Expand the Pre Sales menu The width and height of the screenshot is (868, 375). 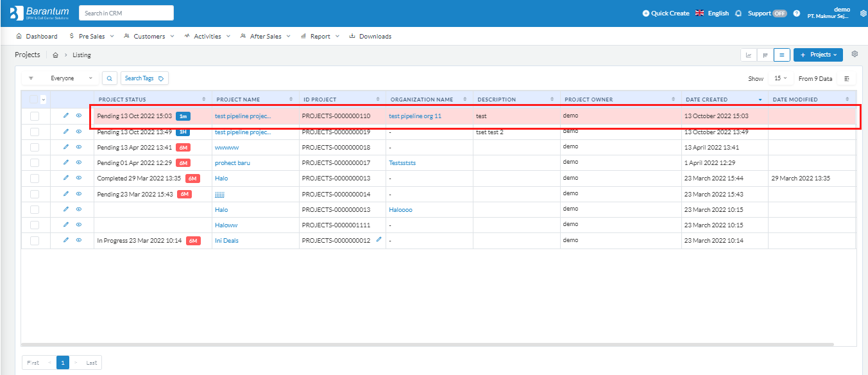[92, 37]
